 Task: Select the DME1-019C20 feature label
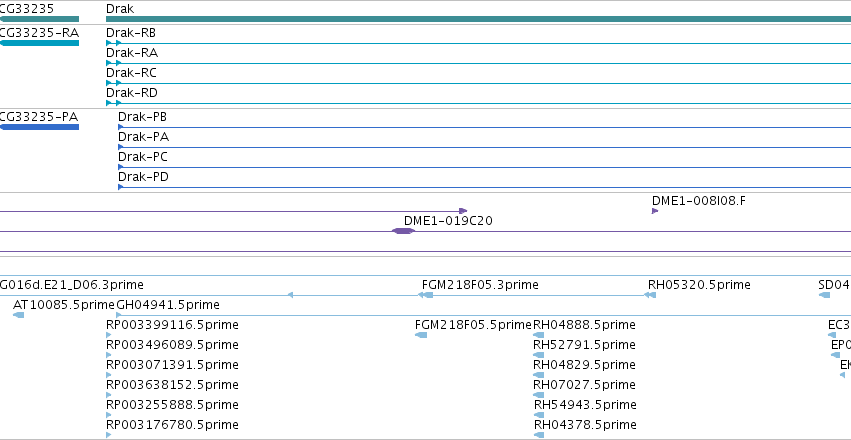click(x=448, y=221)
